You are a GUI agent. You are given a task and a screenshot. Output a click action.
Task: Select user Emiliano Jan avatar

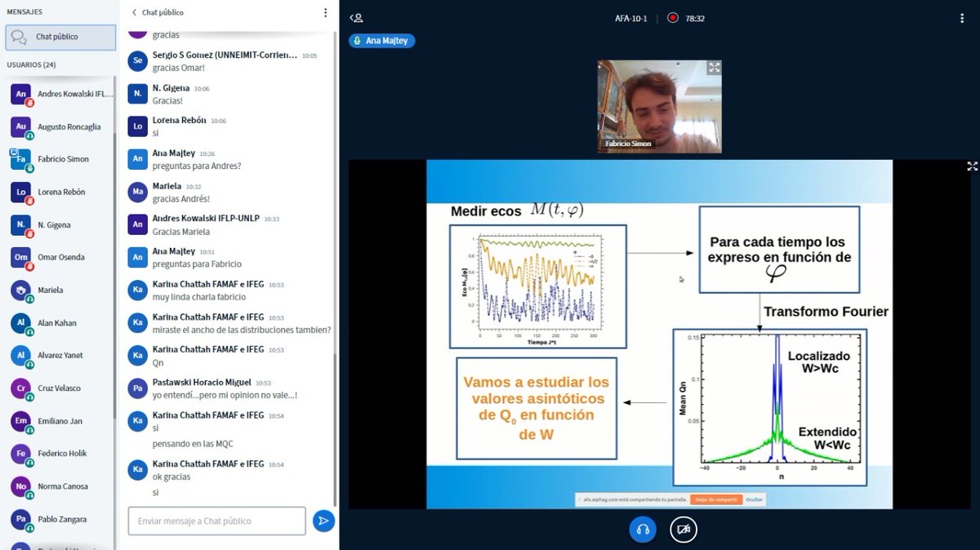pos(21,421)
